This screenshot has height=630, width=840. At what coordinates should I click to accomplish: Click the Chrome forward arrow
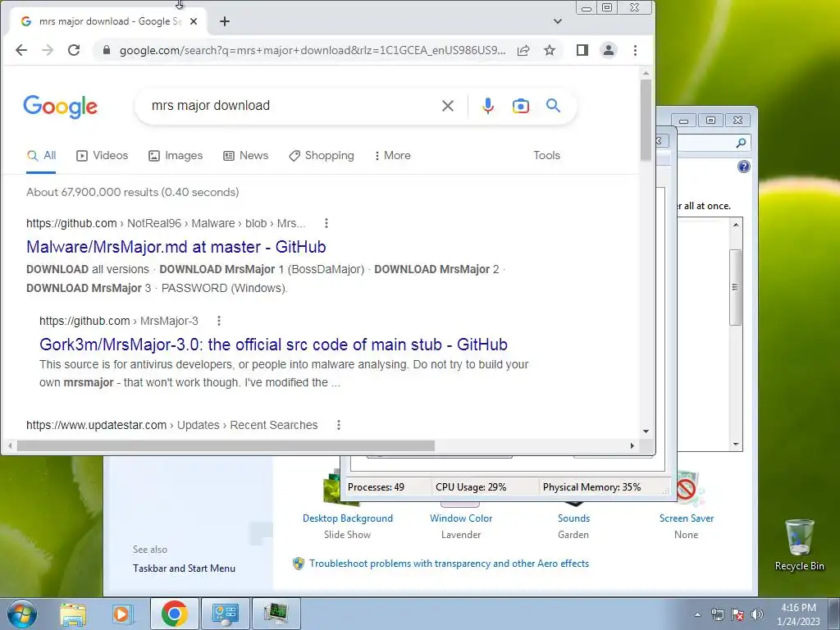48,50
